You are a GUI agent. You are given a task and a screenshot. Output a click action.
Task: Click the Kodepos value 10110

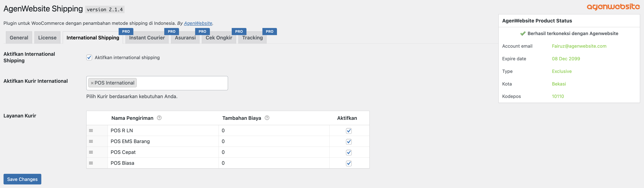558,96
